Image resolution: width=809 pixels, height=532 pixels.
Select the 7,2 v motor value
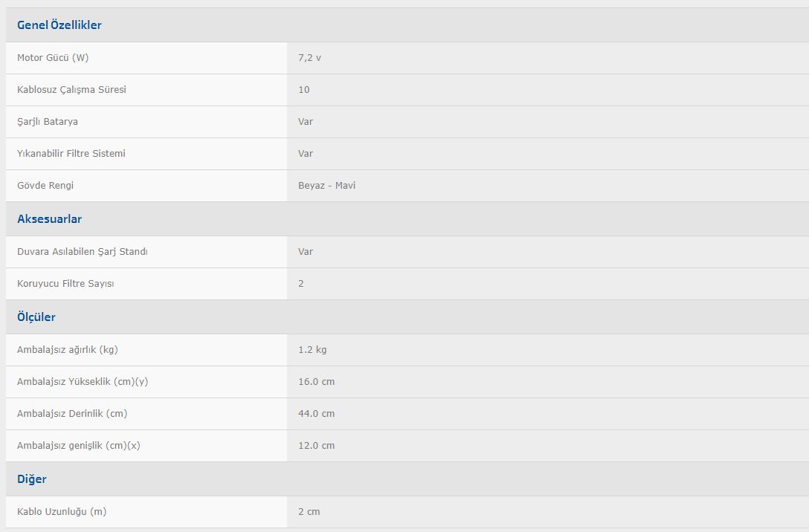click(309, 58)
